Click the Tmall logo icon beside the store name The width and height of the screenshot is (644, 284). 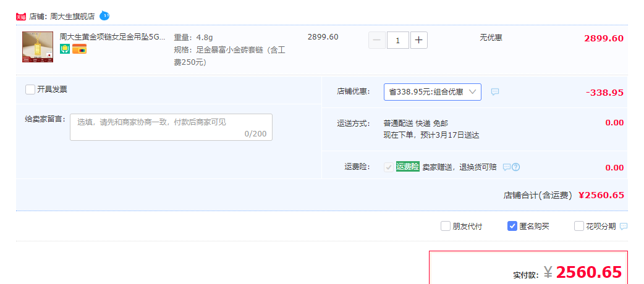(21, 17)
